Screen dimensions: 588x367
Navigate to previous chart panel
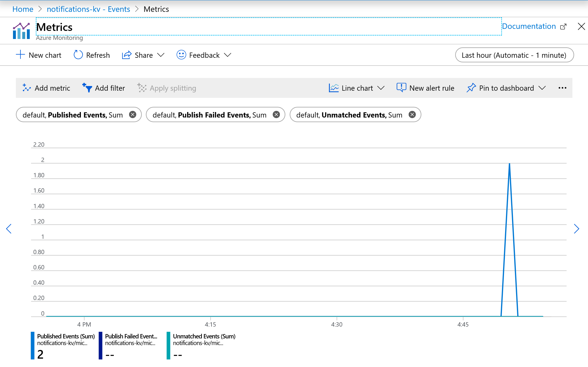8,228
